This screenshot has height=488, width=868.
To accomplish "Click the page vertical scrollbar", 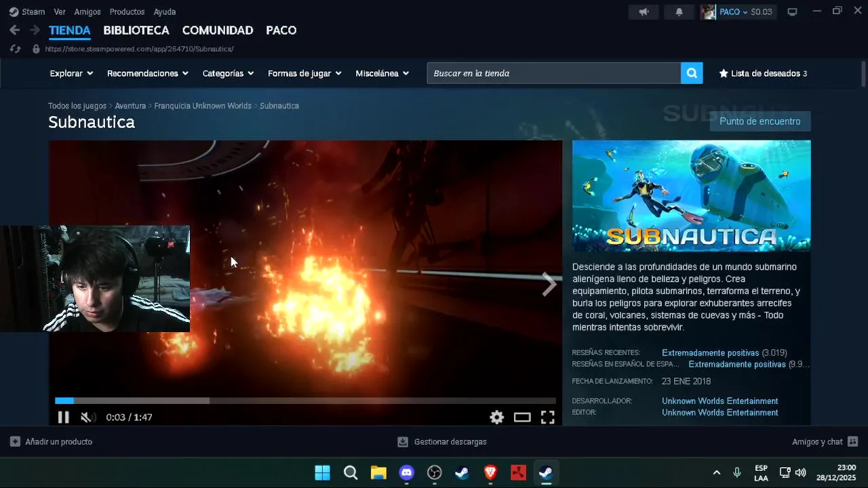I will (863, 73).
